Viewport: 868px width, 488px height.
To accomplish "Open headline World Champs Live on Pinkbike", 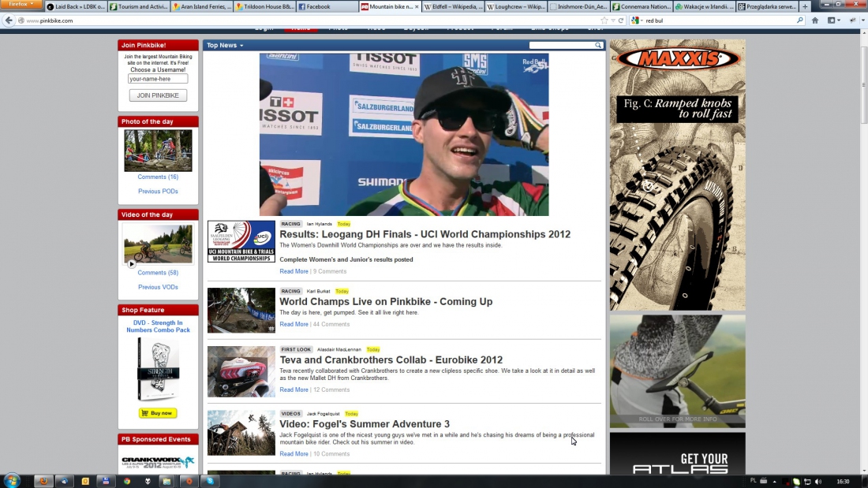I will click(386, 301).
